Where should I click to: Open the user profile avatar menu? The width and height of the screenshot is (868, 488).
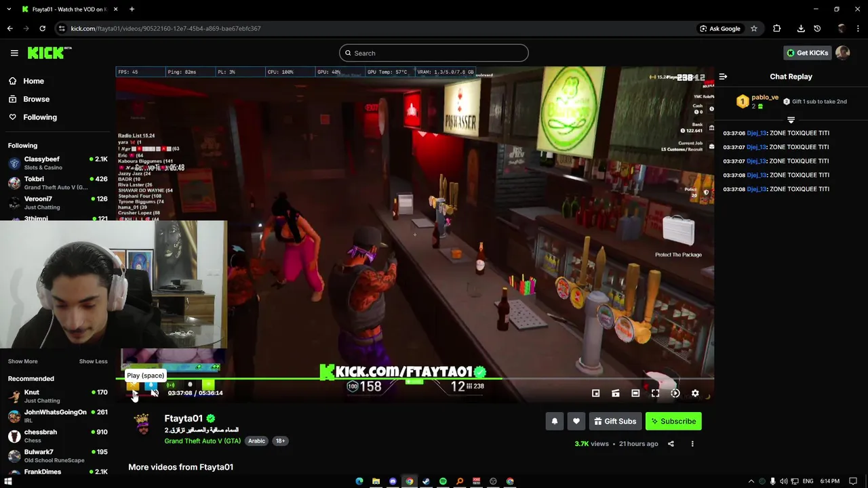(843, 53)
